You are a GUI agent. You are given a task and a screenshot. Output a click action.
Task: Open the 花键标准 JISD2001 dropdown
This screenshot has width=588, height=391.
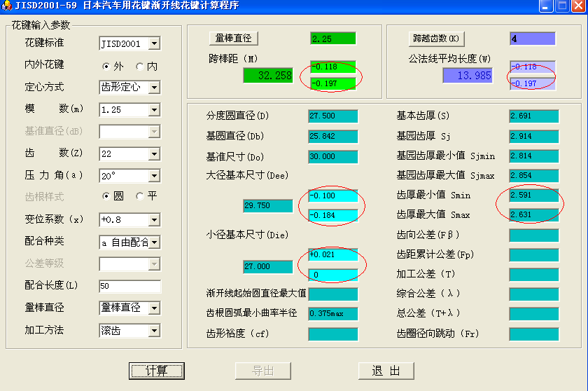pyautogui.click(x=154, y=43)
